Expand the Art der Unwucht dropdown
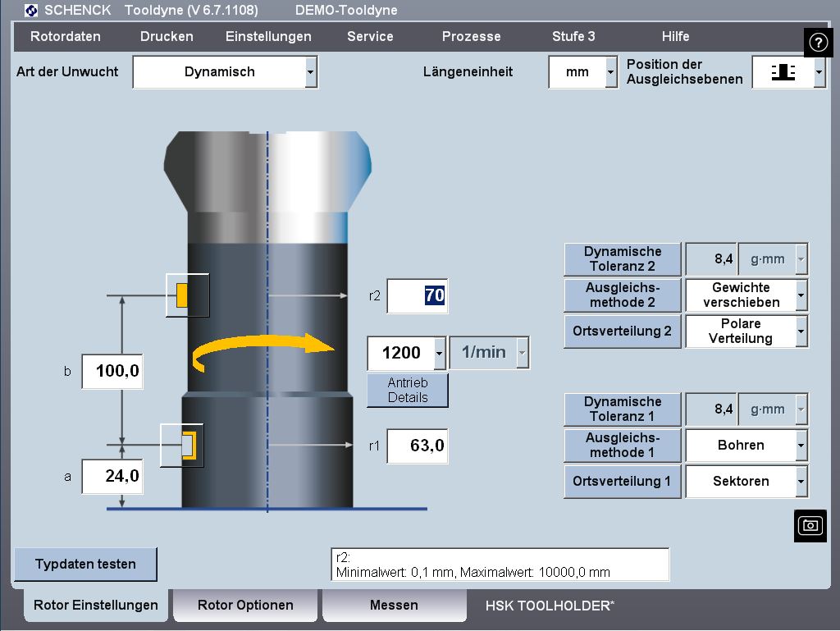Viewport: 840px width, 631px height. tap(310, 72)
